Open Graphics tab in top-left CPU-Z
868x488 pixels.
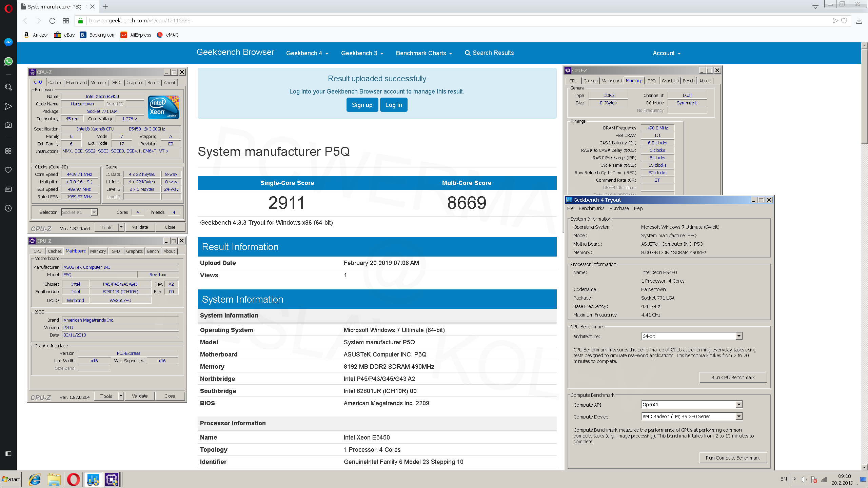point(135,82)
